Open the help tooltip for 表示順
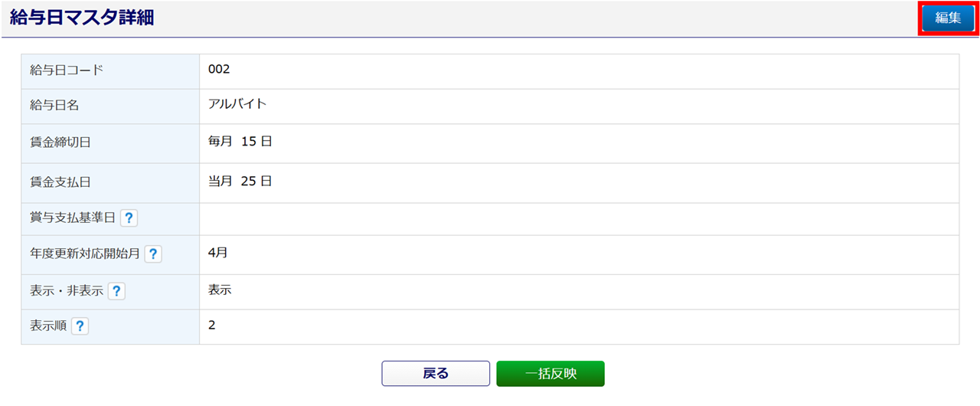 tap(80, 326)
